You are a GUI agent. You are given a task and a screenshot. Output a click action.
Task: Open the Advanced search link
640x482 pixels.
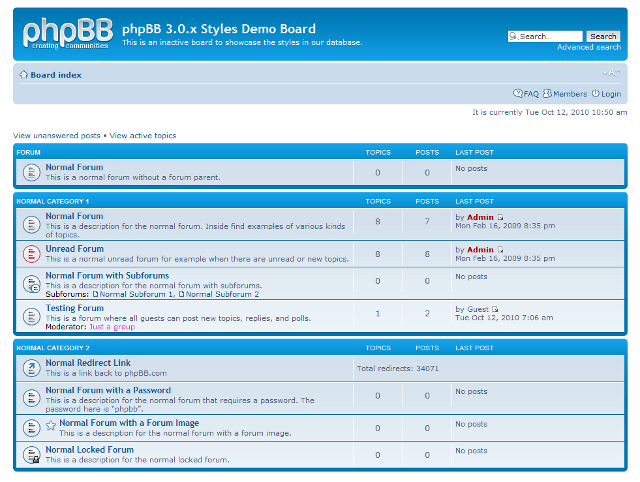(x=589, y=47)
